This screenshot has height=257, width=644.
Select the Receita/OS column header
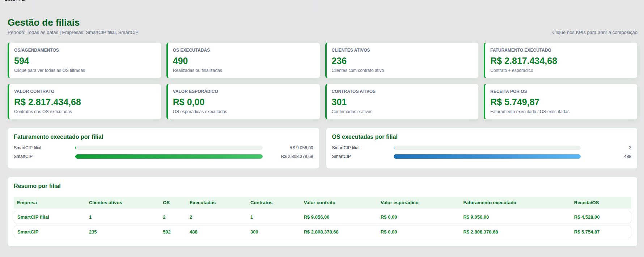tap(586, 203)
